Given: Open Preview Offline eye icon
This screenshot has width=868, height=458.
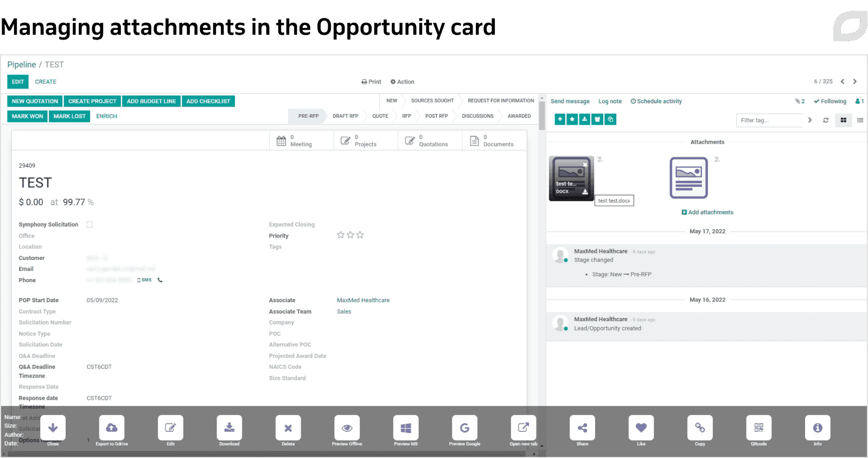Looking at the screenshot, I should pyautogui.click(x=347, y=428).
